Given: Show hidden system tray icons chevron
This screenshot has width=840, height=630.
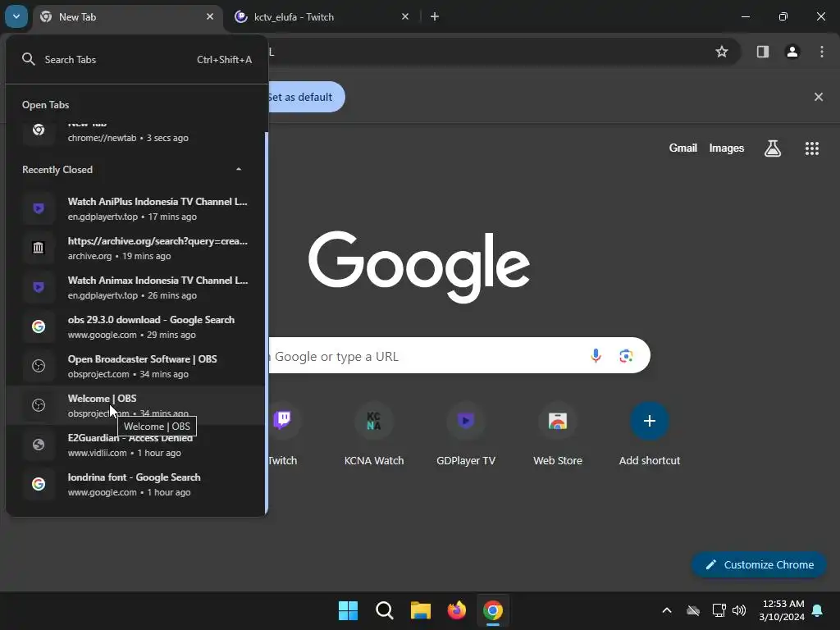Looking at the screenshot, I should [x=667, y=610].
